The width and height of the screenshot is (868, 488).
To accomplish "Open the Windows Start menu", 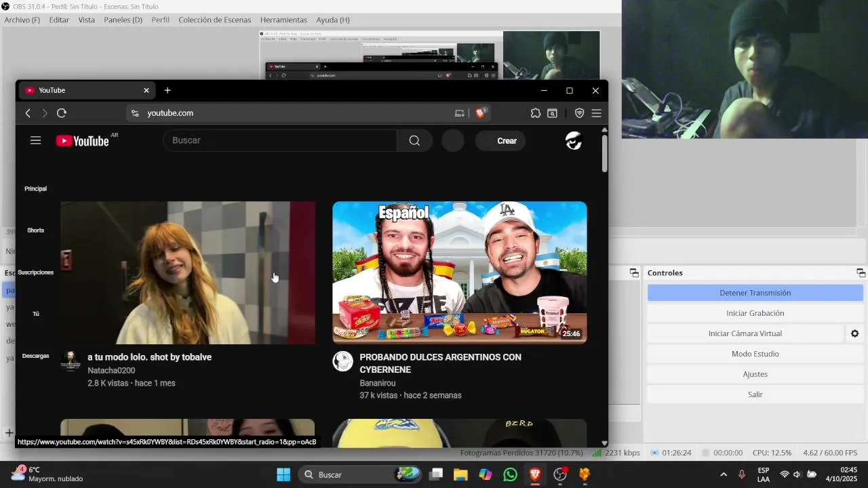I will point(283,474).
